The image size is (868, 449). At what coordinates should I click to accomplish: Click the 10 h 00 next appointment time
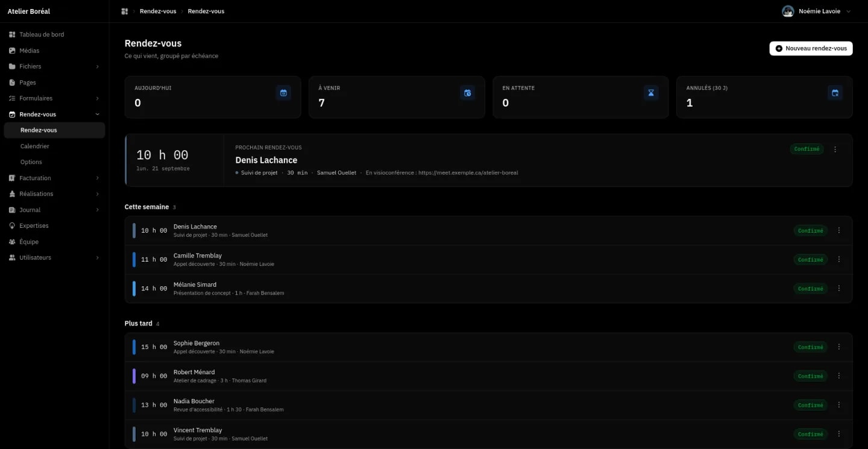pos(162,155)
